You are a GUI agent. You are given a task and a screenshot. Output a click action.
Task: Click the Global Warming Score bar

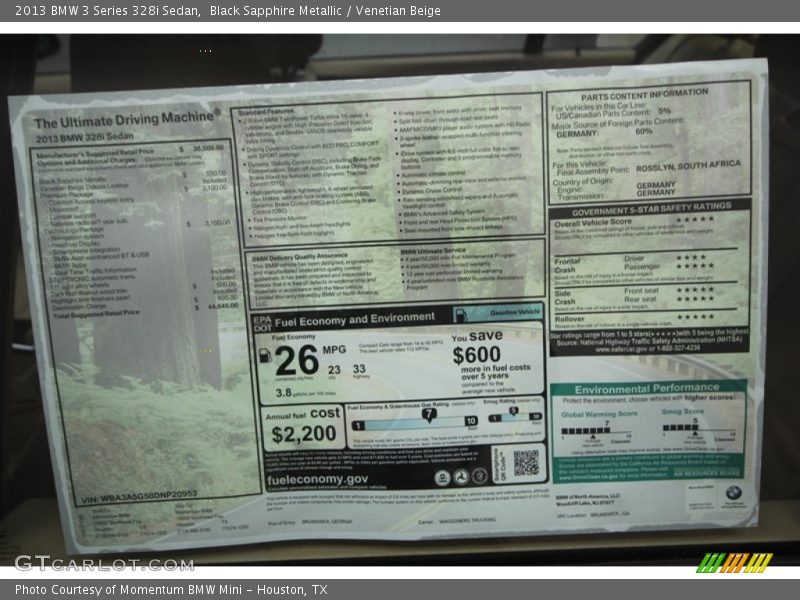tap(596, 430)
